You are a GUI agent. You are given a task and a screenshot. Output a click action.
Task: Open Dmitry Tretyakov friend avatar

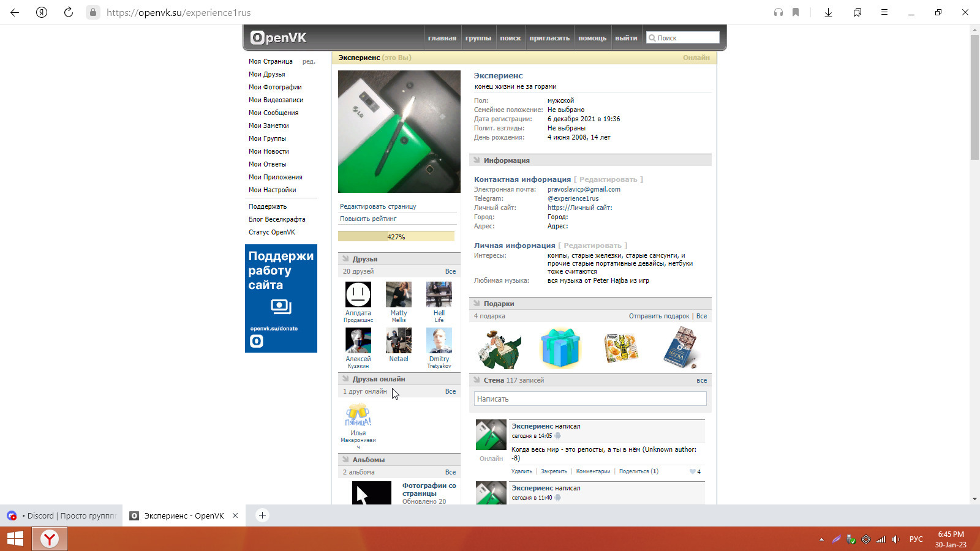(439, 340)
